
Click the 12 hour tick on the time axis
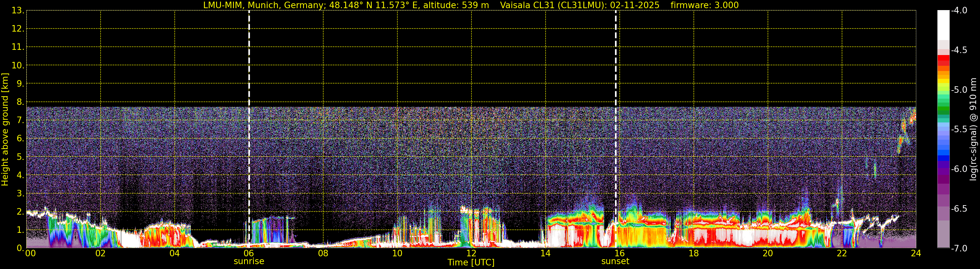point(471,254)
